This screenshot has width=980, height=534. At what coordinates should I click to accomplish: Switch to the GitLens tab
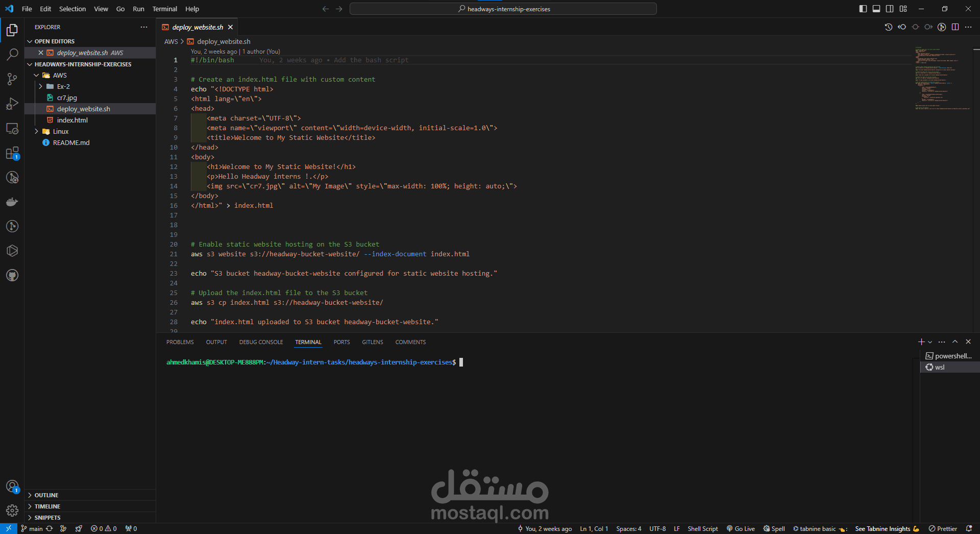tap(373, 342)
